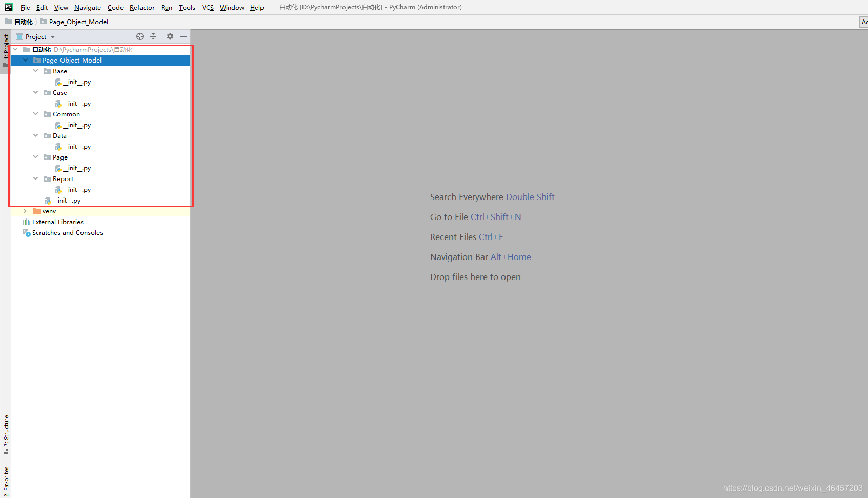Screen dimensions: 868x498
Task: Toggle the Structure side tab
Action: coord(6,434)
